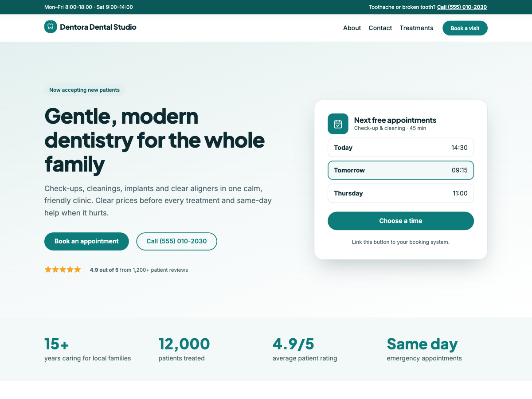Click the calendar check icon in appointments card
The image size is (532, 399).
pos(338,124)
